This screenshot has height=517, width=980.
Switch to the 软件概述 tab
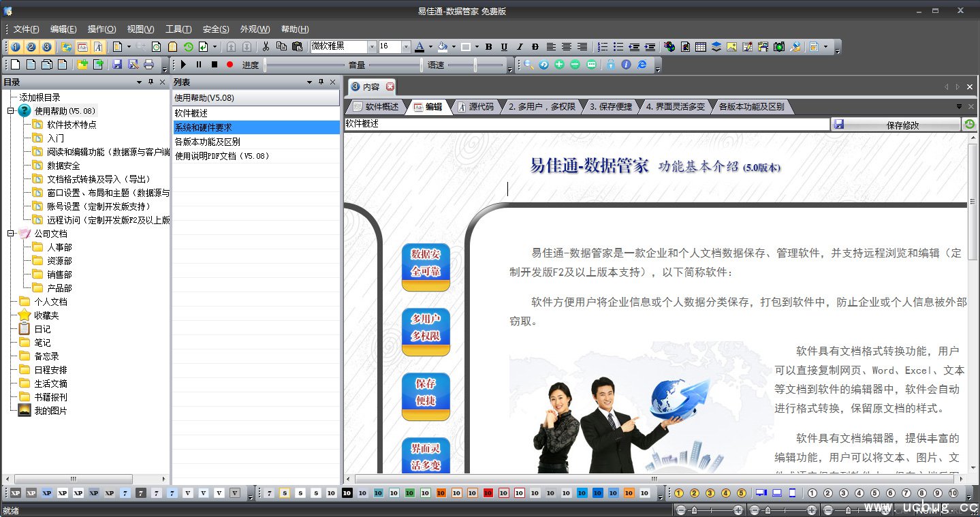pos(376,107)
